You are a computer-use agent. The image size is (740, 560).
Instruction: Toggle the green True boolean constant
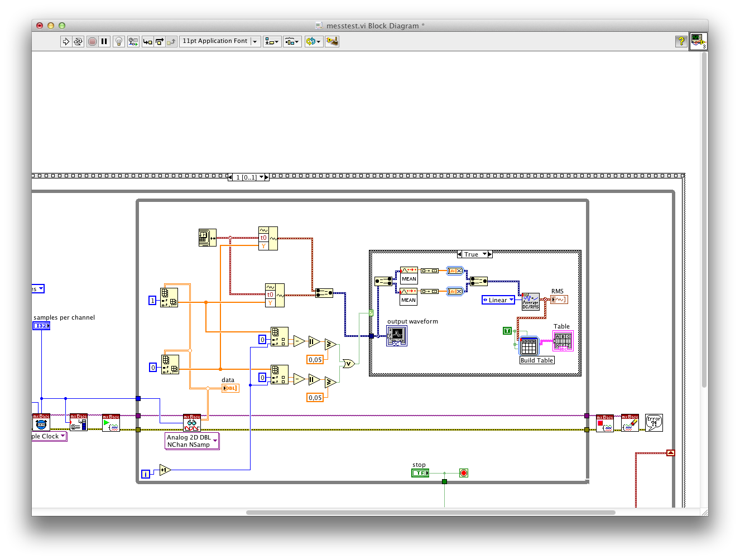pos(507,331)
